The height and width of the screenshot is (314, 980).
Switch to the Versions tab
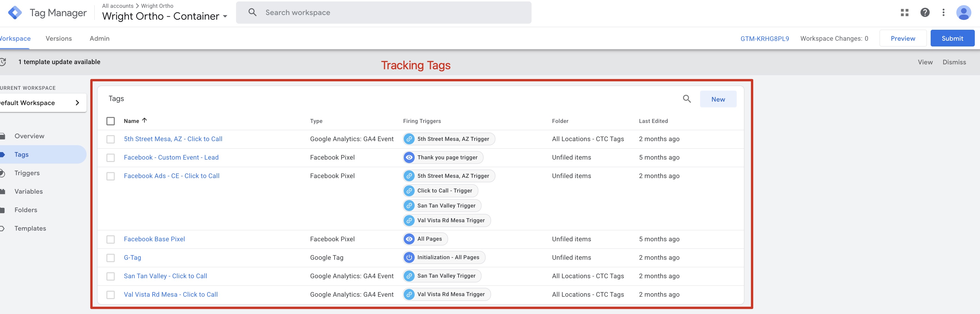coord(59,38)
